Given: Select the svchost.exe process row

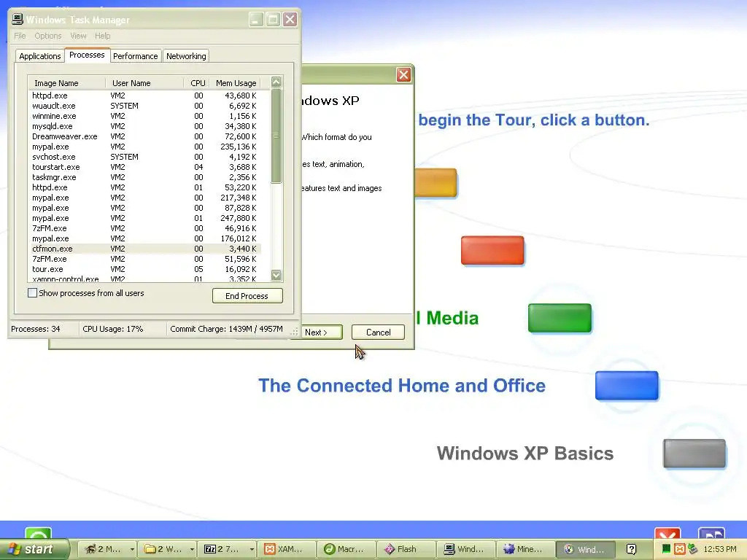Looking at the screenshot, I should point(145,157).
